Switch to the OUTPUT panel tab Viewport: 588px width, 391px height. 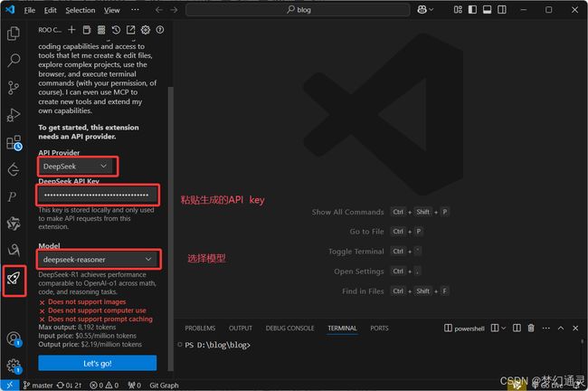point(241,328)
